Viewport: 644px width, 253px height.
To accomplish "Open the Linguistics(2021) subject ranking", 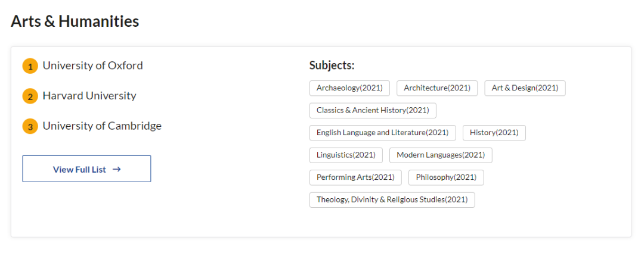I will point(346,155).
